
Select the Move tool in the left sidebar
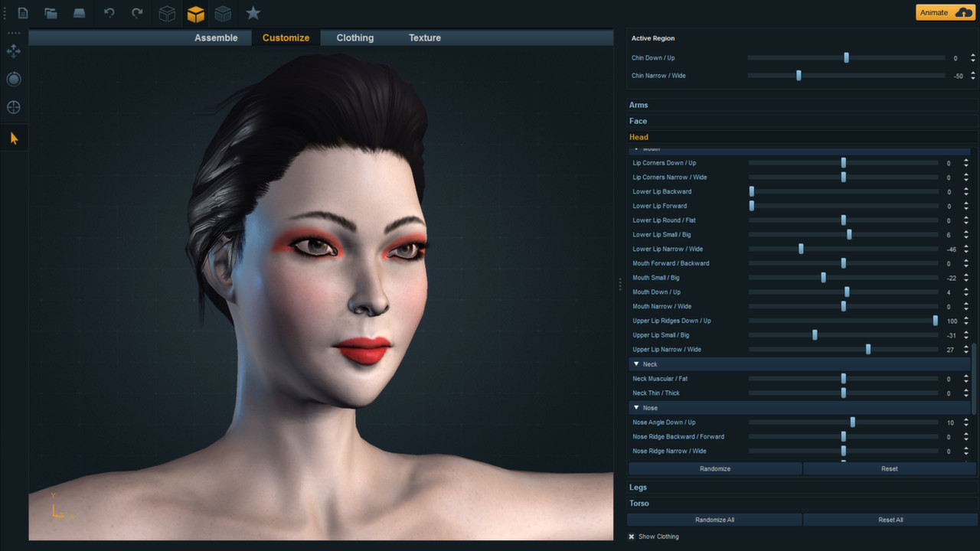tap(13, 51)
